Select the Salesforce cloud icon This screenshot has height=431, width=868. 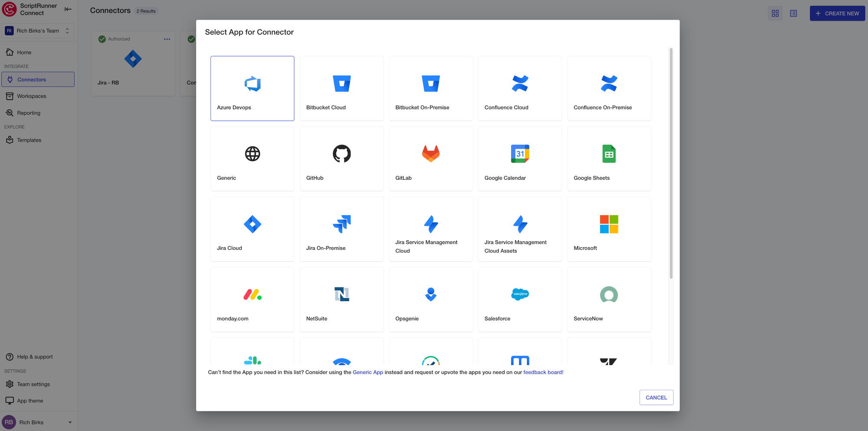tap(520, 294)
